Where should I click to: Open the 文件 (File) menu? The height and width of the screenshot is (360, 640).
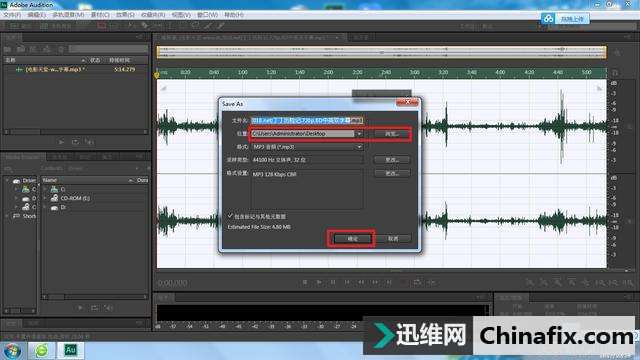pyautogui.click(x=12, y=15)
